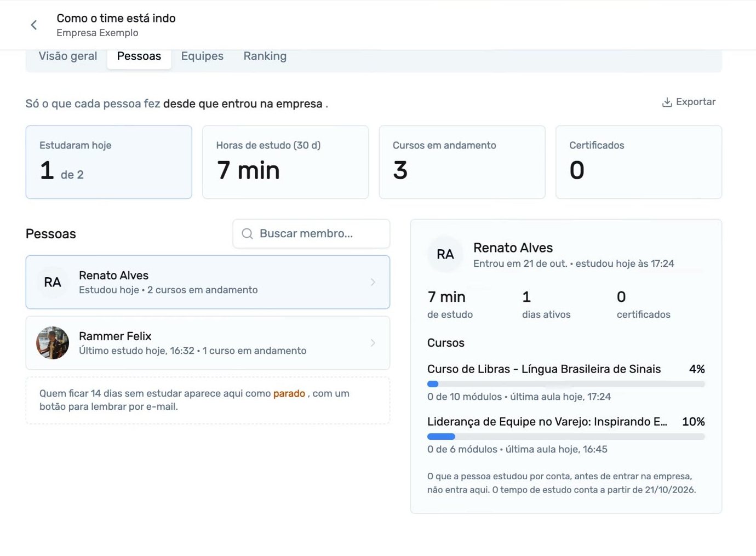756x556 pixels.
Task: Select the Estudaram hoje card
Action: point(109,162)
